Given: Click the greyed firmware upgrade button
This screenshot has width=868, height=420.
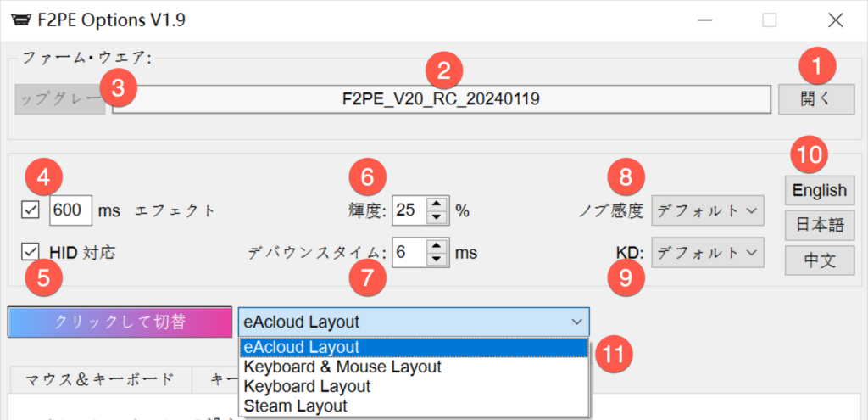Looking at the screenshot, I should click(x=60, y=100).
